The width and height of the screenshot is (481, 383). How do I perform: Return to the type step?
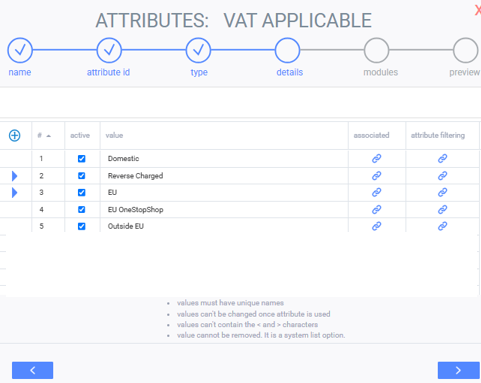point(198,50)
